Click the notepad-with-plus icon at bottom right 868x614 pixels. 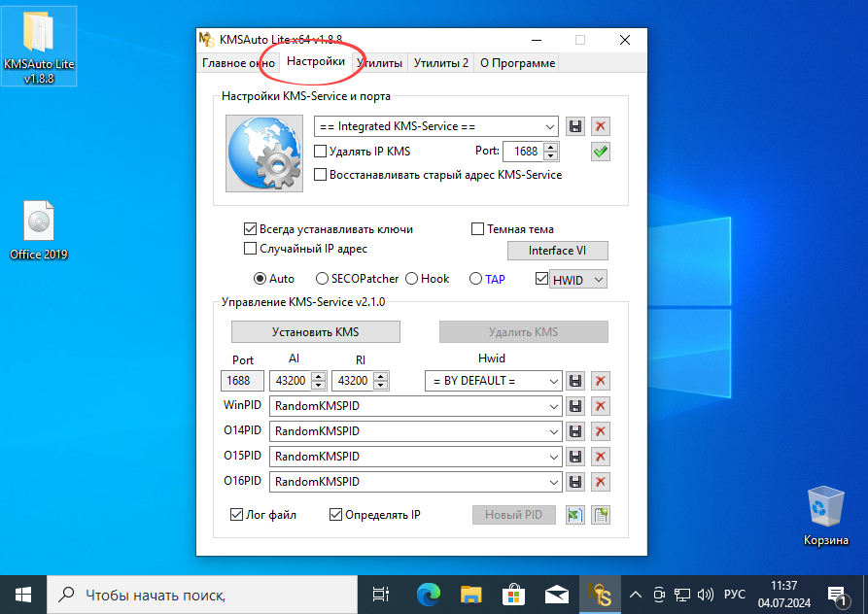point(601,514)
